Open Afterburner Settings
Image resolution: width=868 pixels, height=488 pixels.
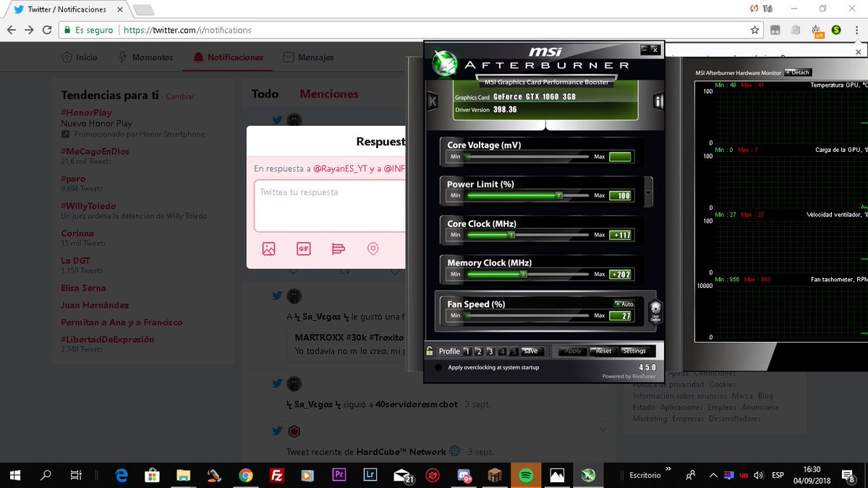[x=634, y=351]
